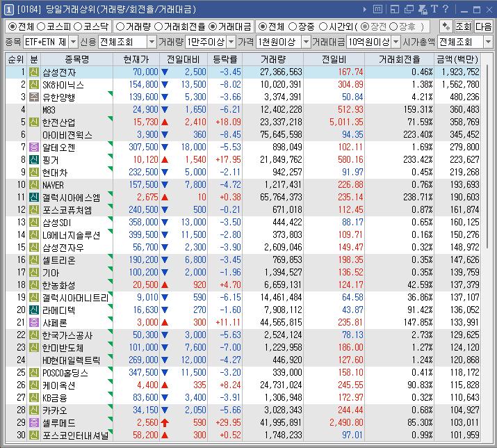Open the HD현대일렉트릭 stock name
This screenshot has height=448, width=497.
[x=71, y=360]
